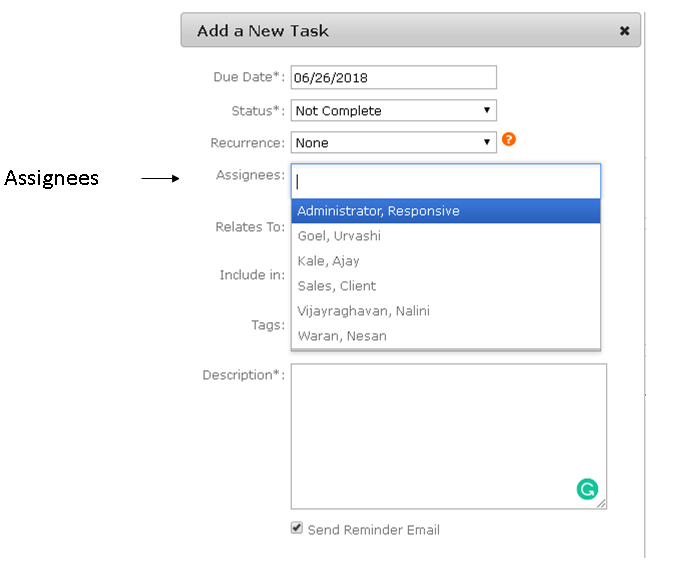This screenshot has width=681, height=575.
Task: Click the Add a New Task title bar
Action: tap(400, 31)
